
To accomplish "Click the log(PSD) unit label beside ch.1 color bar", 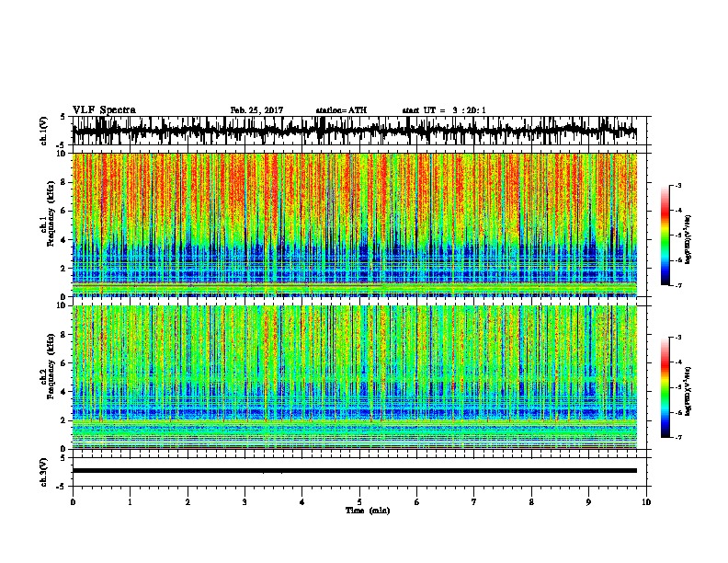I will (688, 240).
